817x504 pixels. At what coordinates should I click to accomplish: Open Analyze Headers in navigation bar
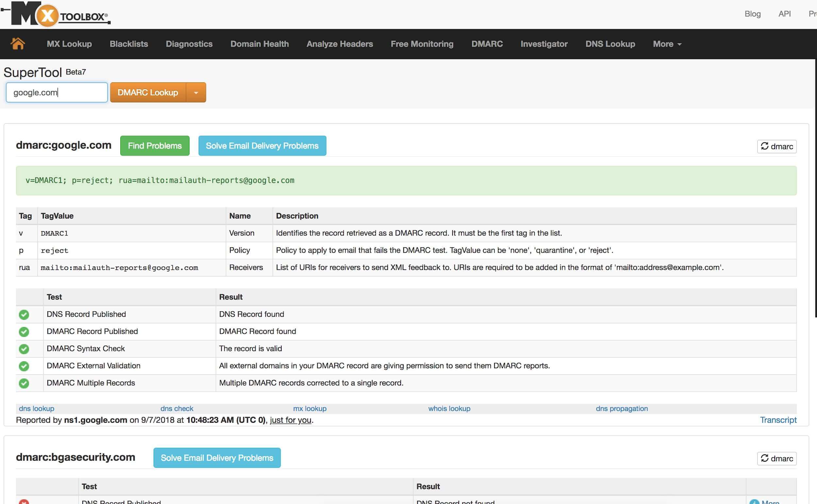click(340, 44)
